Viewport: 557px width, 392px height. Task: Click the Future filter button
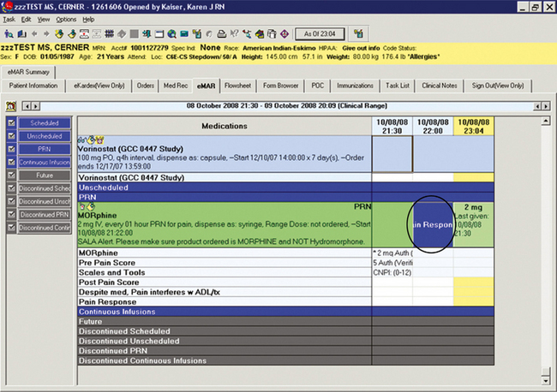45,175
